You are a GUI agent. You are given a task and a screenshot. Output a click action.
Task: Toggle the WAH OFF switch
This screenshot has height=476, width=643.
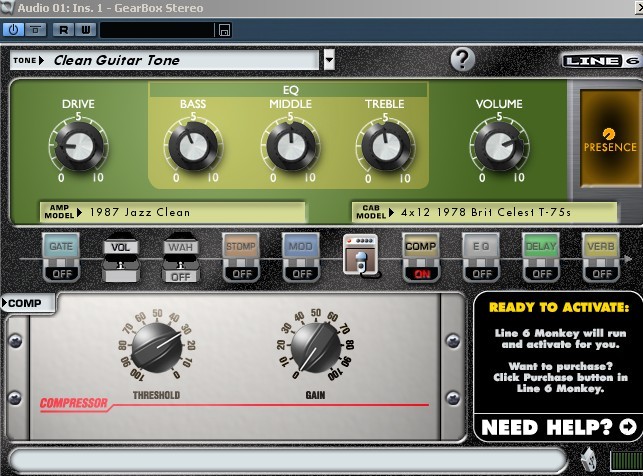(x=181, y=277)
